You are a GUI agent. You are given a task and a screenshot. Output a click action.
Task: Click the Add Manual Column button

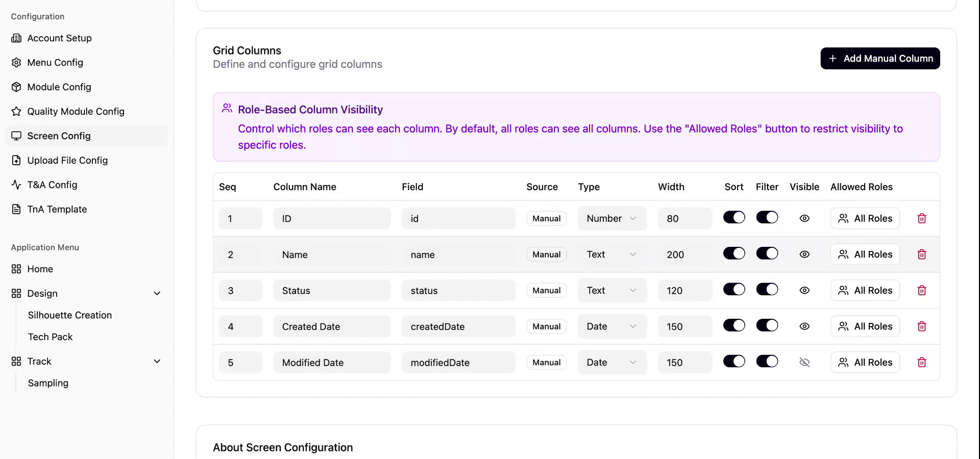coord(880,59)
